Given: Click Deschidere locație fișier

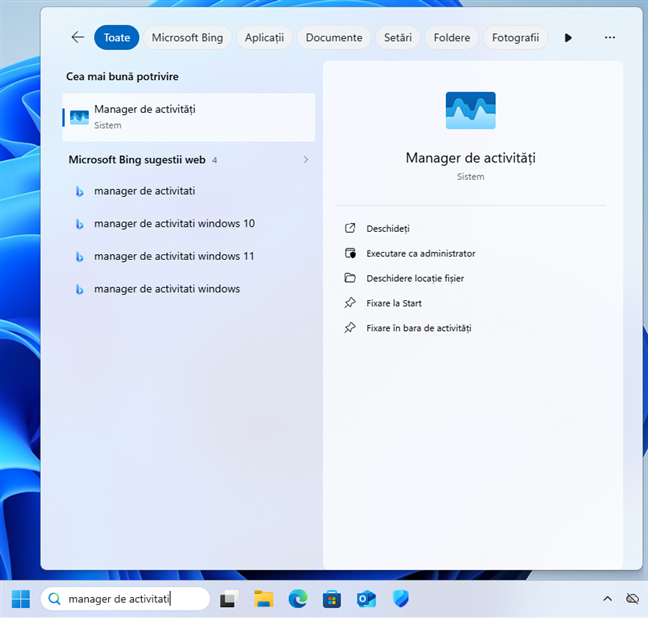Looking at the screenshot, I should point(415,278).
